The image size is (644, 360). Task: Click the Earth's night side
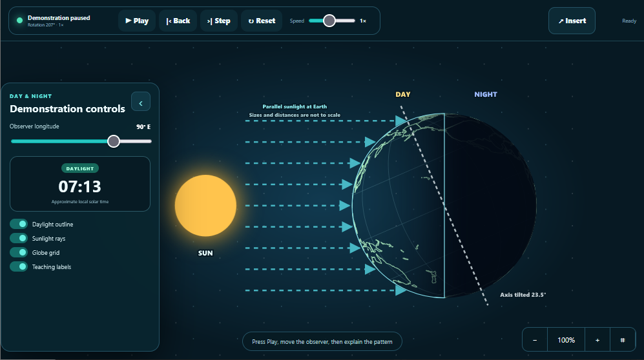tap(489, 205)
